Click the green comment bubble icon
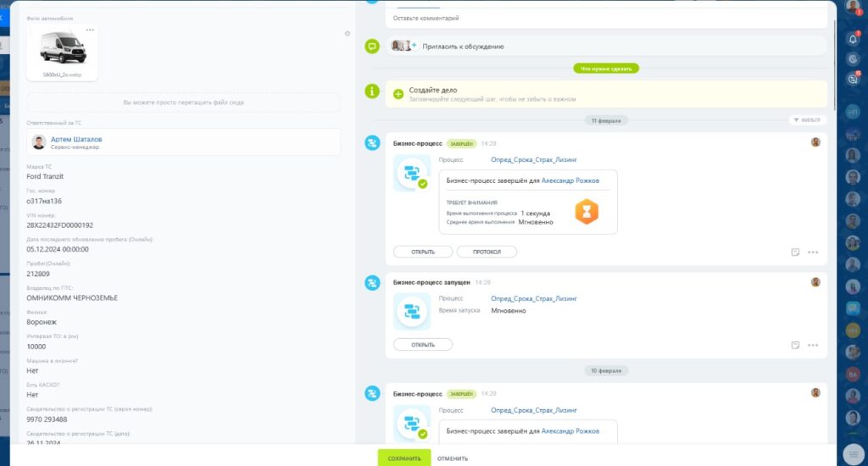Image resolution: width=868 pixels, height=466 pixels. pos(372,47)
